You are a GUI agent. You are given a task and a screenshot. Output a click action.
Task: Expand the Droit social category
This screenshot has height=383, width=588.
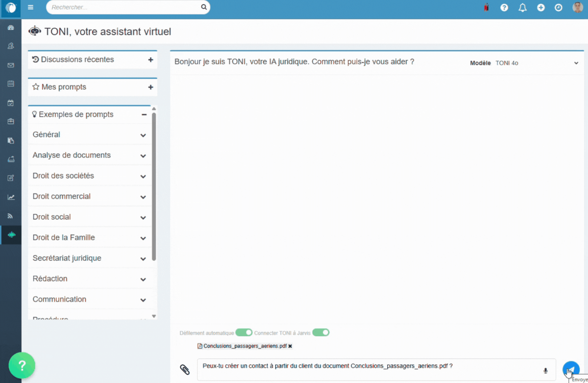click(143, 217)
